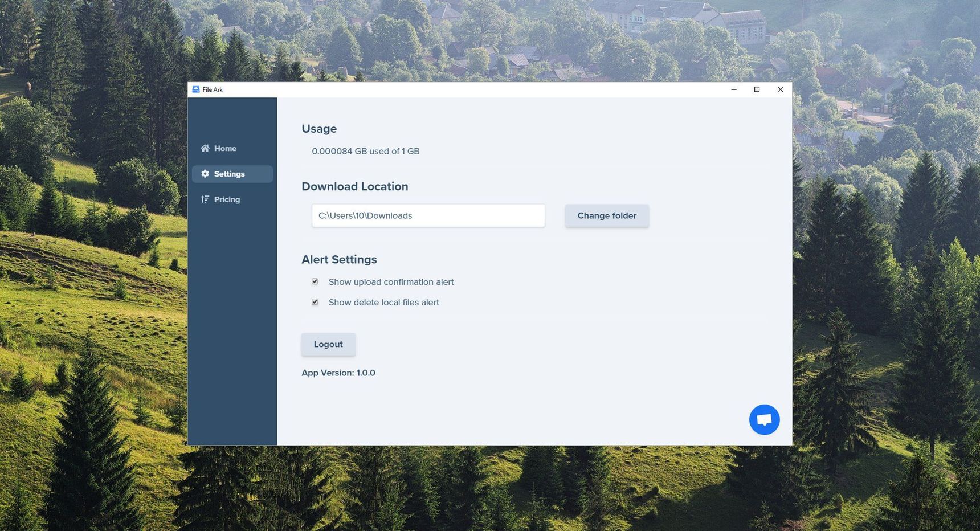Screen dimensions: 980x531
Task: Click the Show upload confirmation alert label
Action: (x=391, y=282)
